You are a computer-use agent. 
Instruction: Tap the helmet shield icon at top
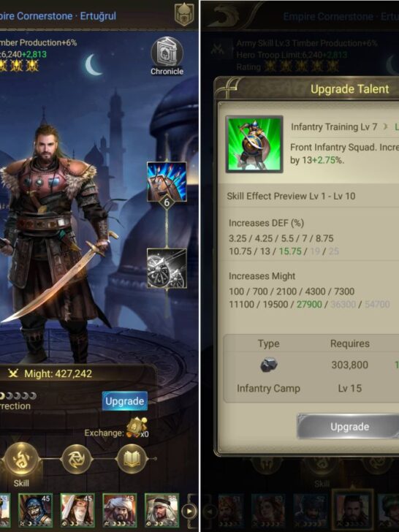coord(184,15)
